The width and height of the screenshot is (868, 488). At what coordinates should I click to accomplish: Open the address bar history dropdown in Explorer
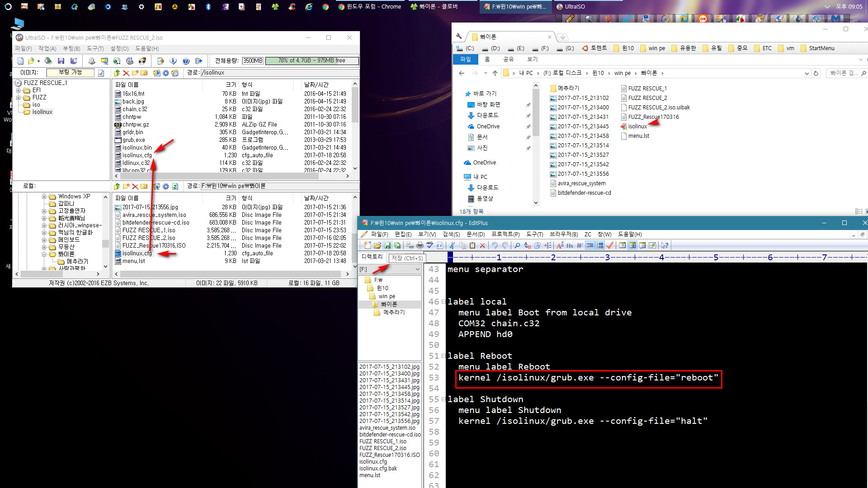[807, 73]
